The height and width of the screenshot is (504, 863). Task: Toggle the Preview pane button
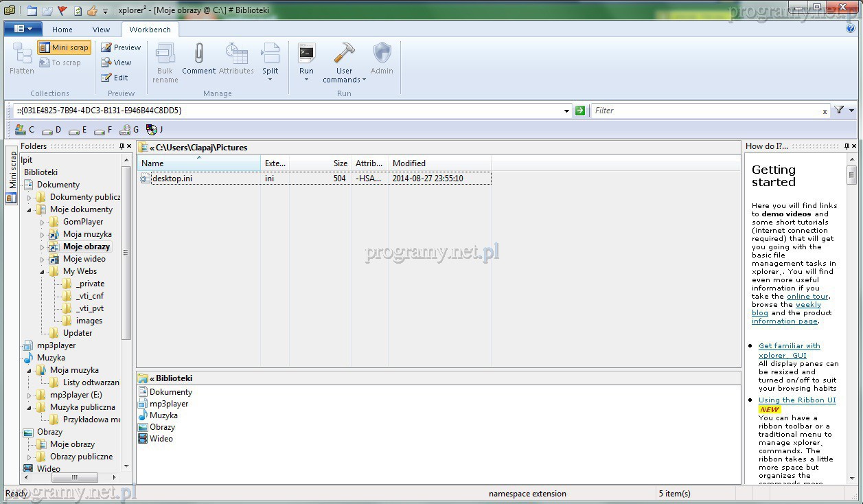tap(121, 47)
